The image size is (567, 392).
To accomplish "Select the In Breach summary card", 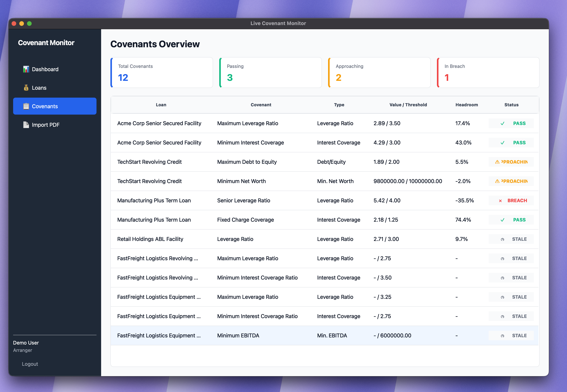I will point(488,73).
